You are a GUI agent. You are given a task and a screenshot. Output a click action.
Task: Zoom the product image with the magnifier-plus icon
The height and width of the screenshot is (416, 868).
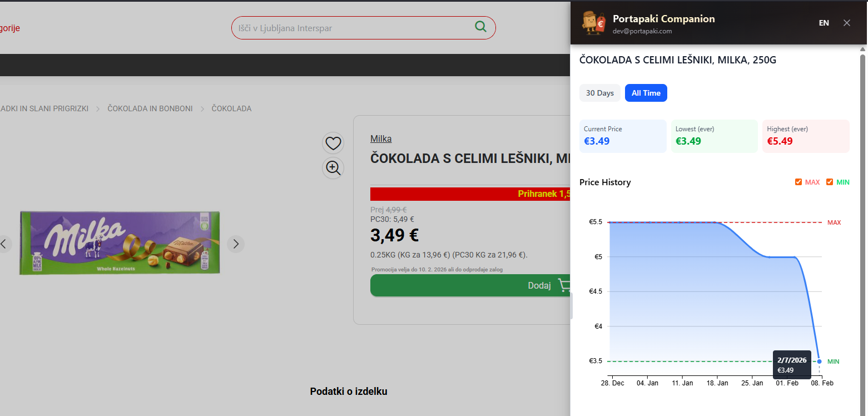click(x=333, y=167)
